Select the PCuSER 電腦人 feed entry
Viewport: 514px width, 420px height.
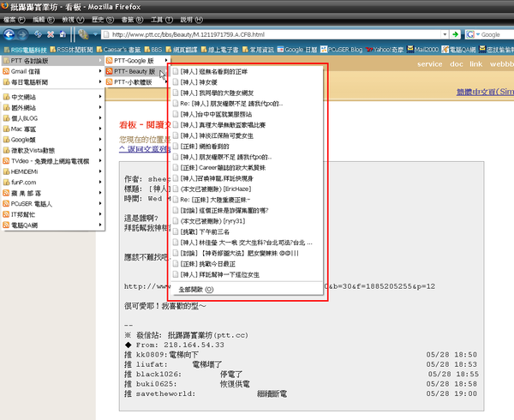(52, 204)
